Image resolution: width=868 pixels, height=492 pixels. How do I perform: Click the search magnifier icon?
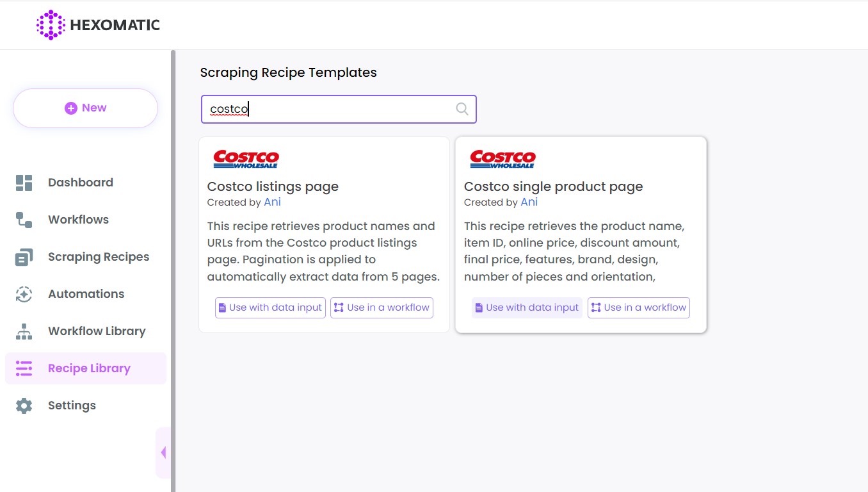[x=462, y=109]
